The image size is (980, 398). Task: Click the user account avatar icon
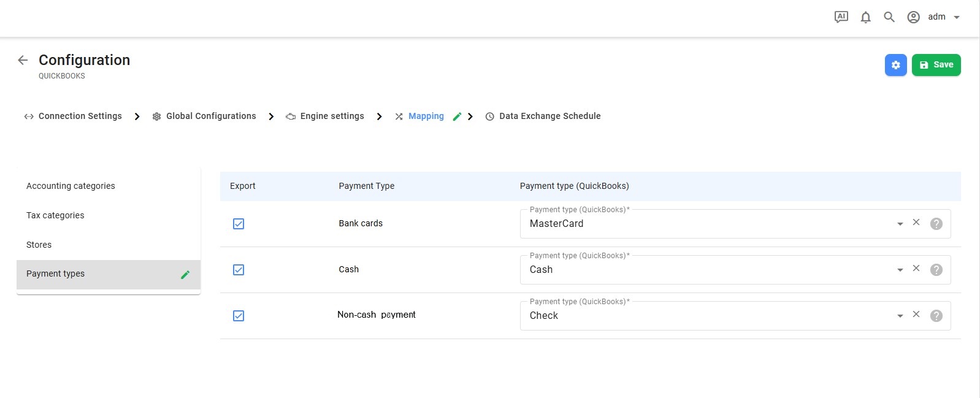coord(913,17)
